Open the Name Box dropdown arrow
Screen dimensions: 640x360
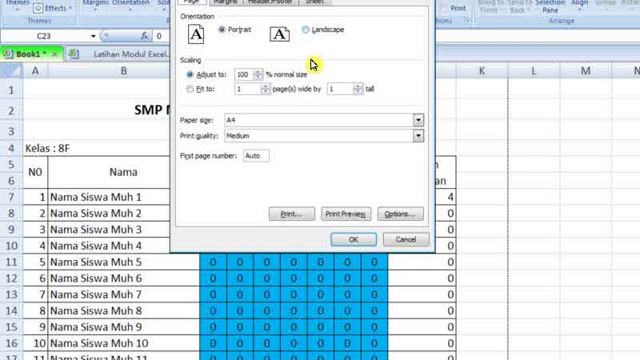(x=93, y=36)
